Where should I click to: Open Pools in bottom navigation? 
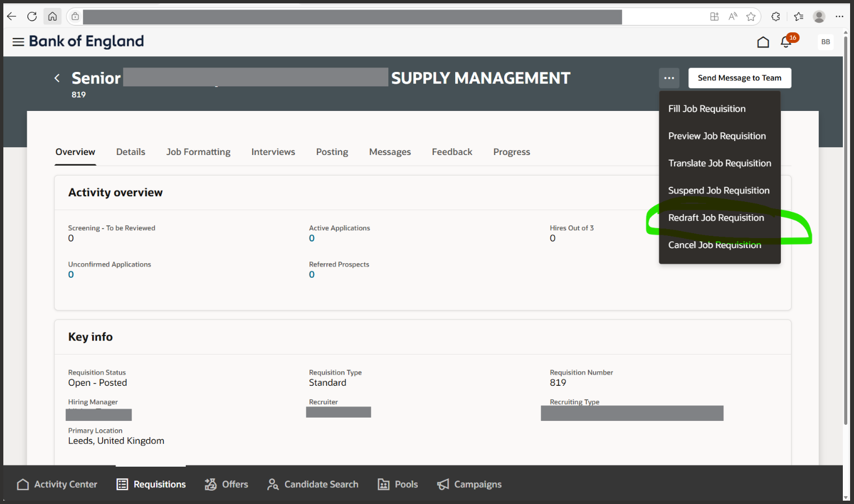tap(398, 484)
